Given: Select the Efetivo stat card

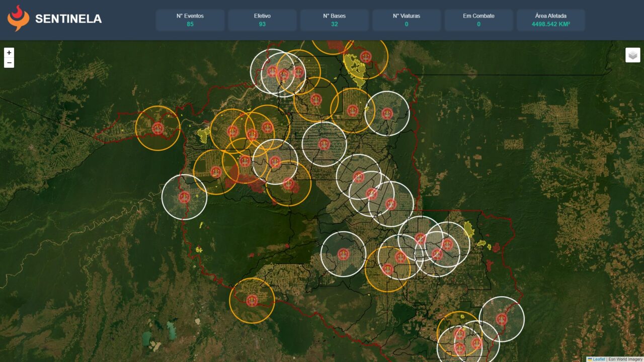Looking at the screenshot, I should coord(262,20).
